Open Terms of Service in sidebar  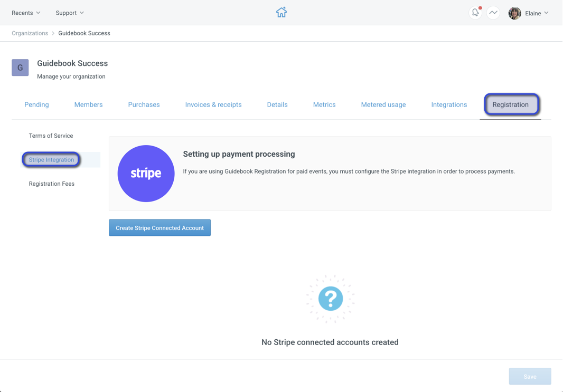click(x=51, y=136)
